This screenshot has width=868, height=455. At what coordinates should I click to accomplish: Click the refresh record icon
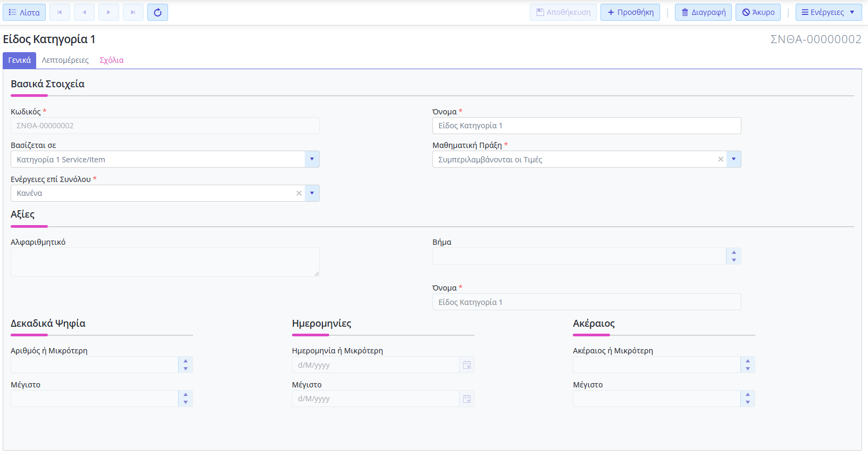click(x=157, y=12)
